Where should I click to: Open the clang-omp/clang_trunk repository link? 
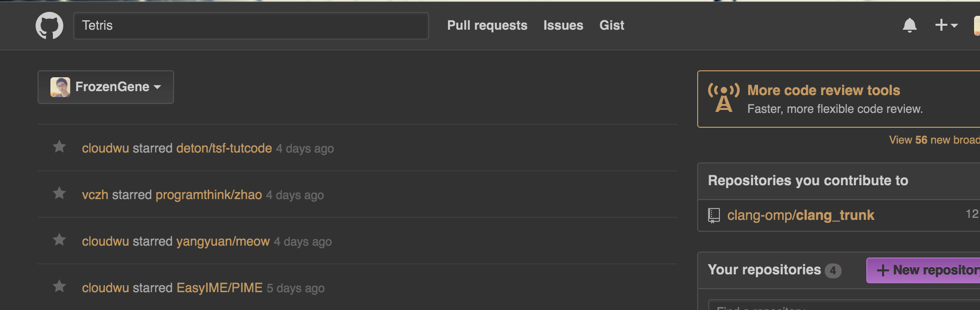click(x=801, y=215)
